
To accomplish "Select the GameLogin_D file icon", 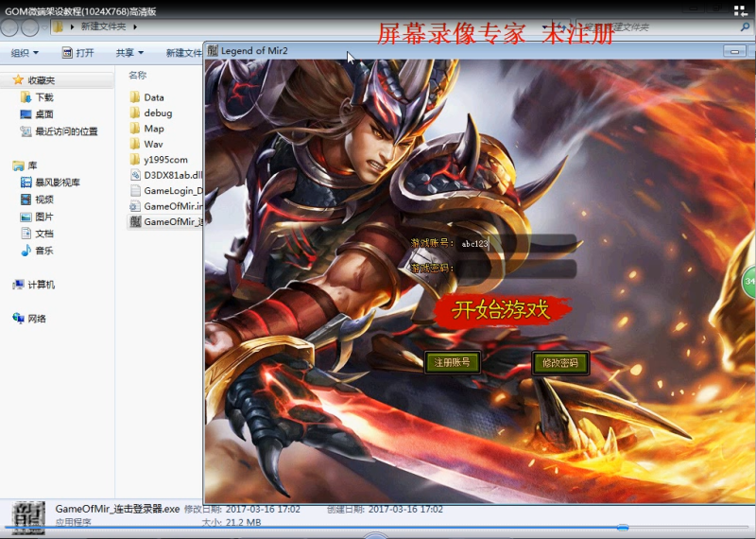I will coord(135,191).
